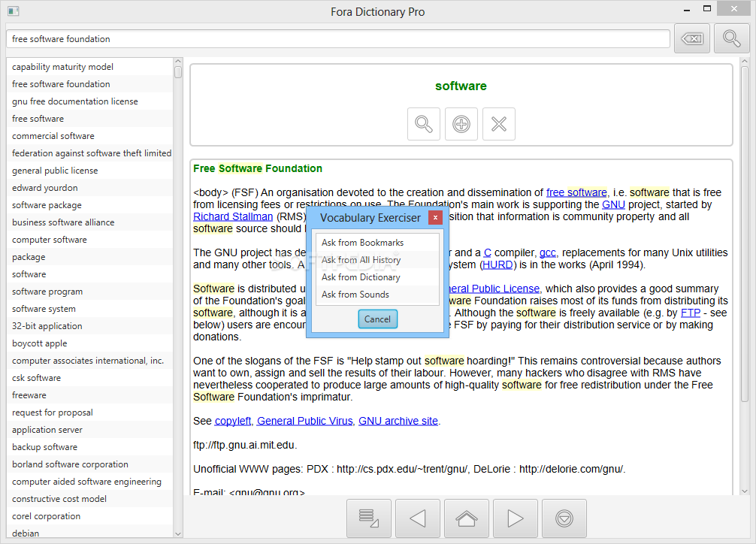Click the Home icon in the bottom toolbar
Image resolution: width=756 pixels, height=544 pixels.
pyautogui.click(x=466, y=518)
